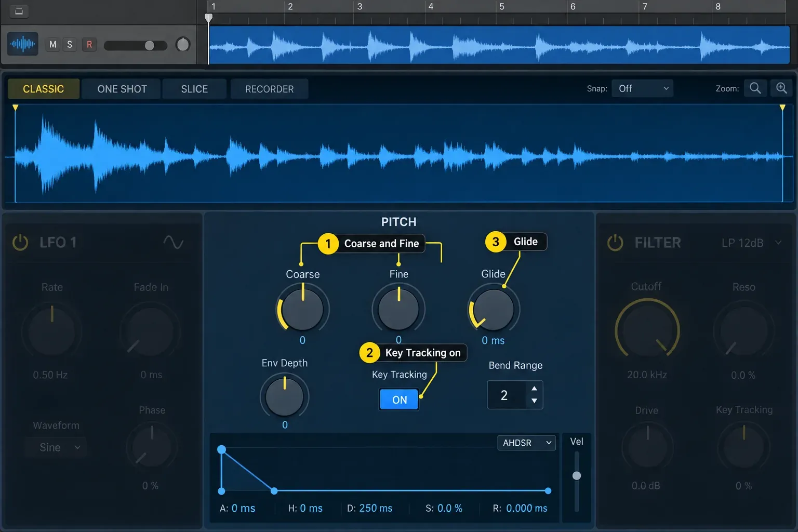Record-enable the track with the R button

[89, 45]
